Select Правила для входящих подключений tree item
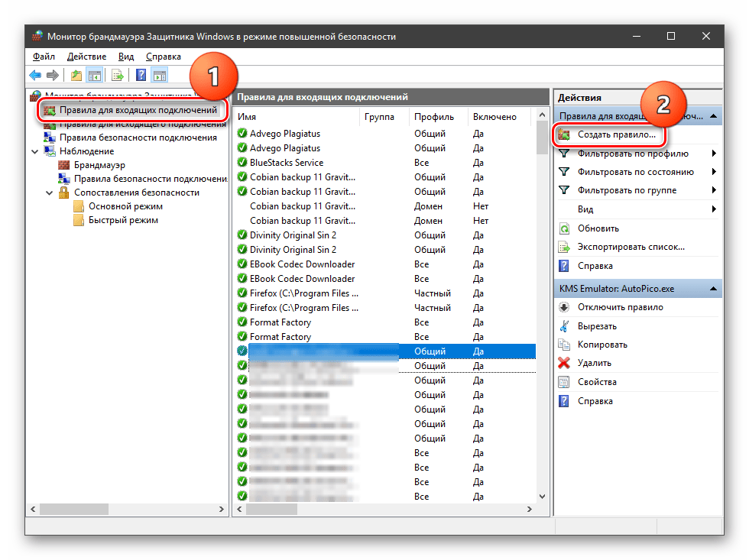 click(138, 111)
